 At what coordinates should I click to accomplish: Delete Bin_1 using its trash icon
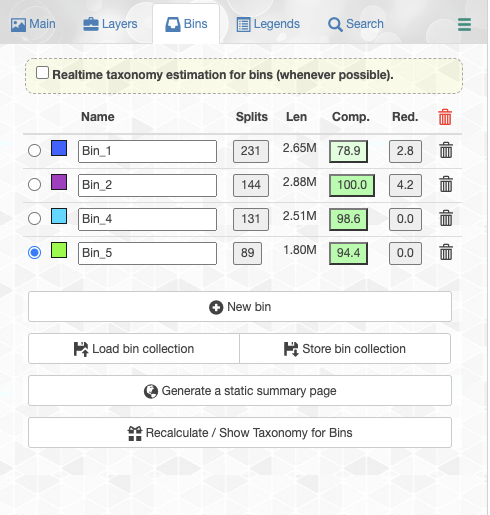click(x=446, y=150)
